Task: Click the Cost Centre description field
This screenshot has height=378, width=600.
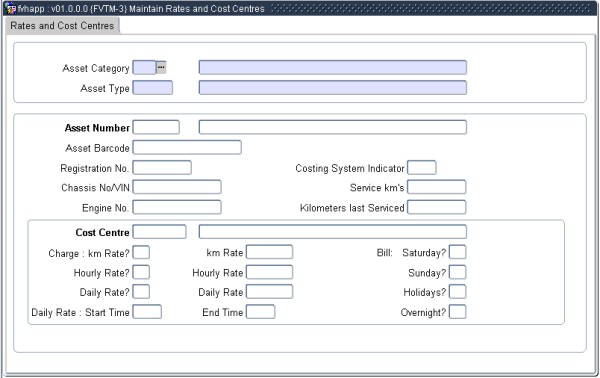Action: [333, 232]
